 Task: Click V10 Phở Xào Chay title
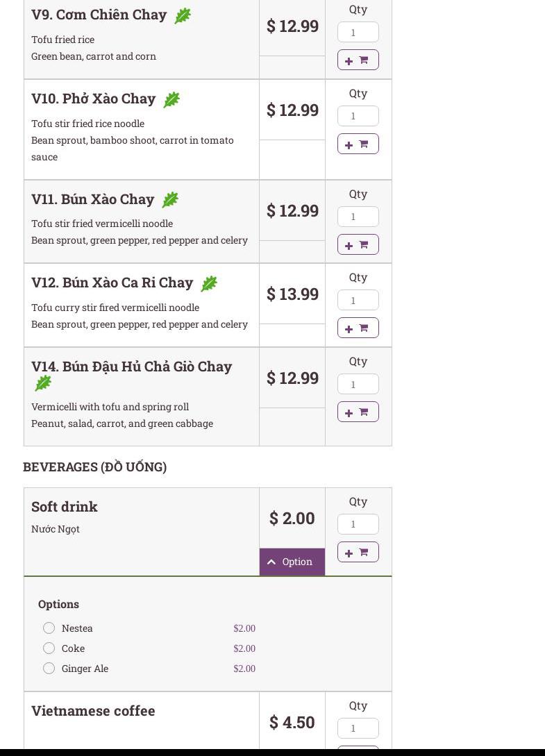tap(93, 99)
